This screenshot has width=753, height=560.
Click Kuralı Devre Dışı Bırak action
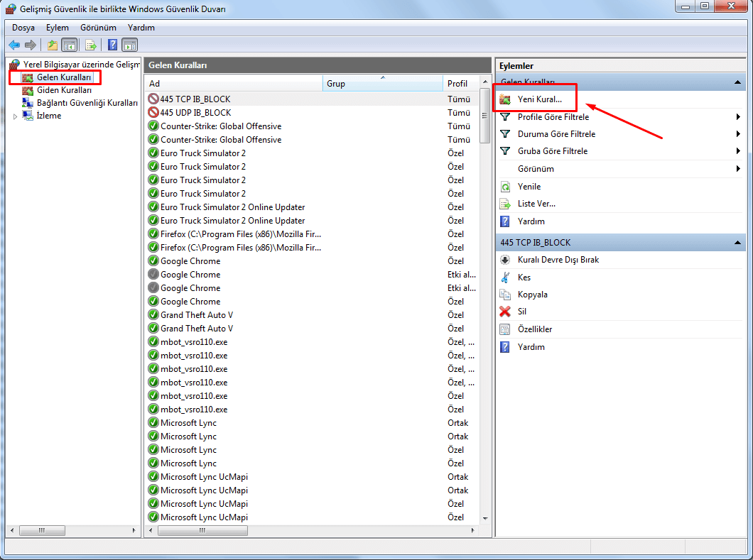[x=558, y=260]
